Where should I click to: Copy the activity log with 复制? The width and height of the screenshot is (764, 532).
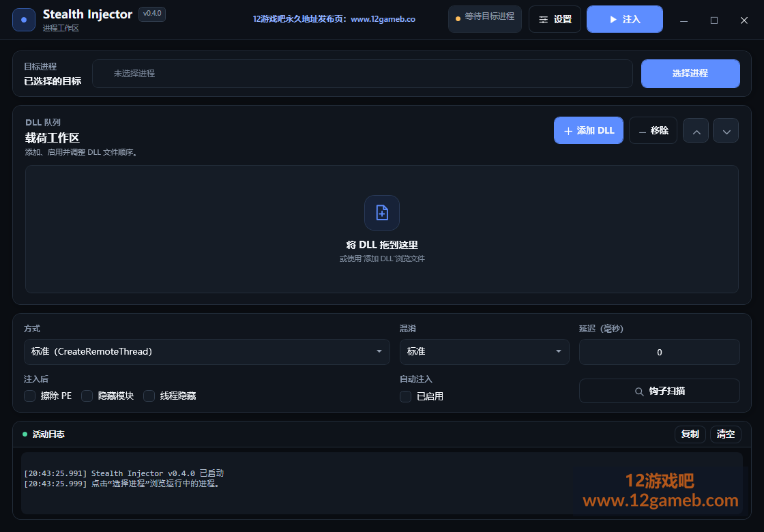coord(690,434)
